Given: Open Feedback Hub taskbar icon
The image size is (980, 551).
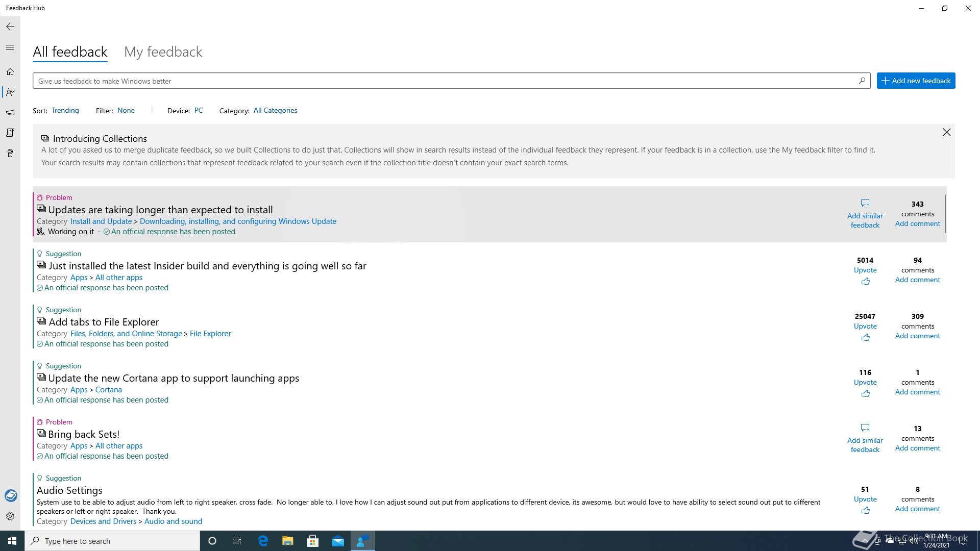Looking at the screenshot, I should pyautogui.click(x=363, y=541).
